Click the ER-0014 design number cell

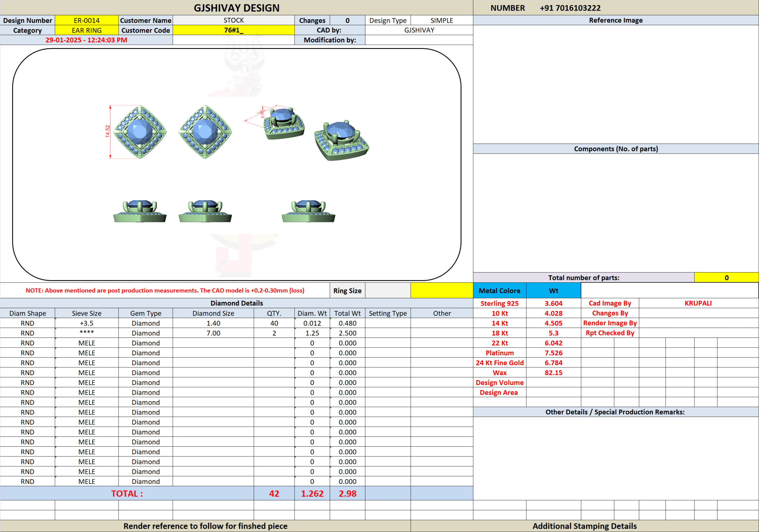pyautogui.click(x=87, y=20)
